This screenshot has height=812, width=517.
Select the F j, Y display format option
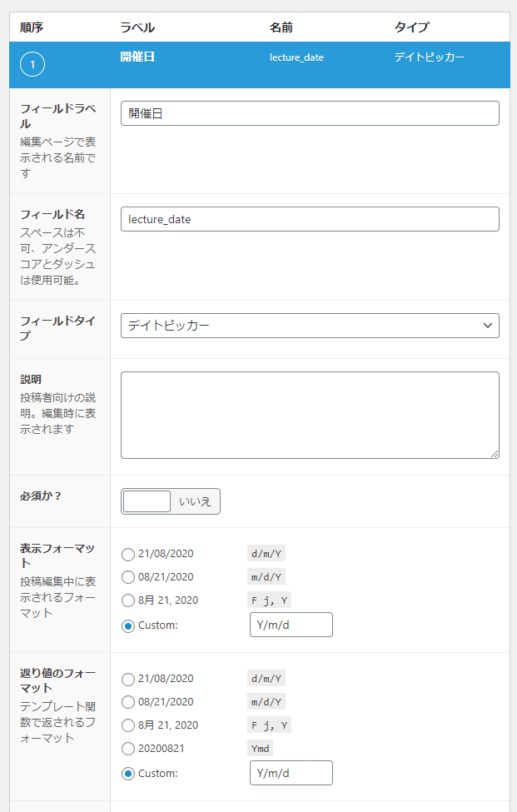tap(127, 600)
